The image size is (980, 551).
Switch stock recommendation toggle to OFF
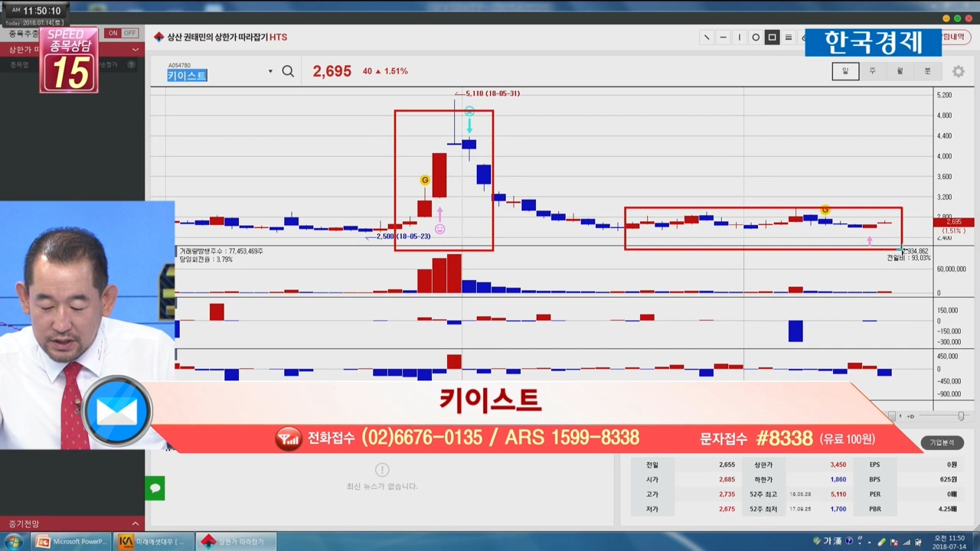pyautogui.click(x=129, y=34)
